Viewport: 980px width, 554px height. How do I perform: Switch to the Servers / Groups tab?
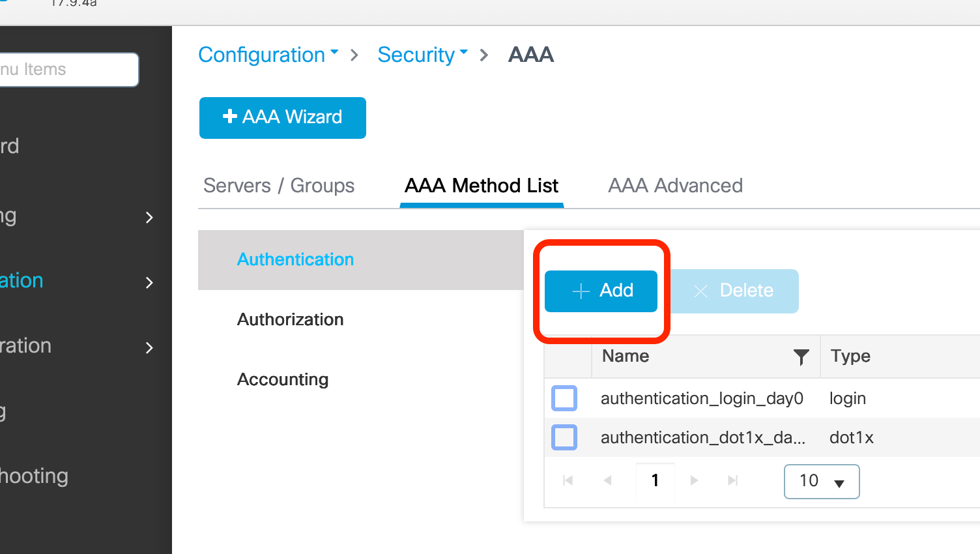click(x=279, y=186)
